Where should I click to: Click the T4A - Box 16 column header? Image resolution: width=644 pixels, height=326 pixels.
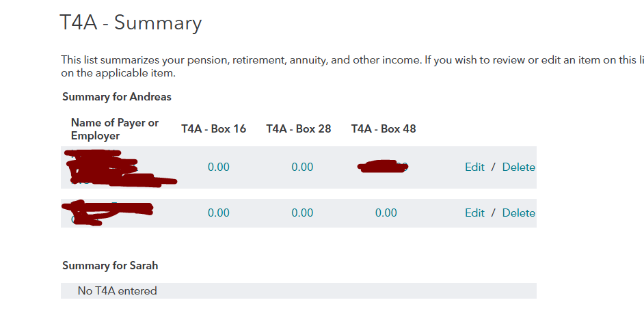pyautogui.click(x=213, y=129)
